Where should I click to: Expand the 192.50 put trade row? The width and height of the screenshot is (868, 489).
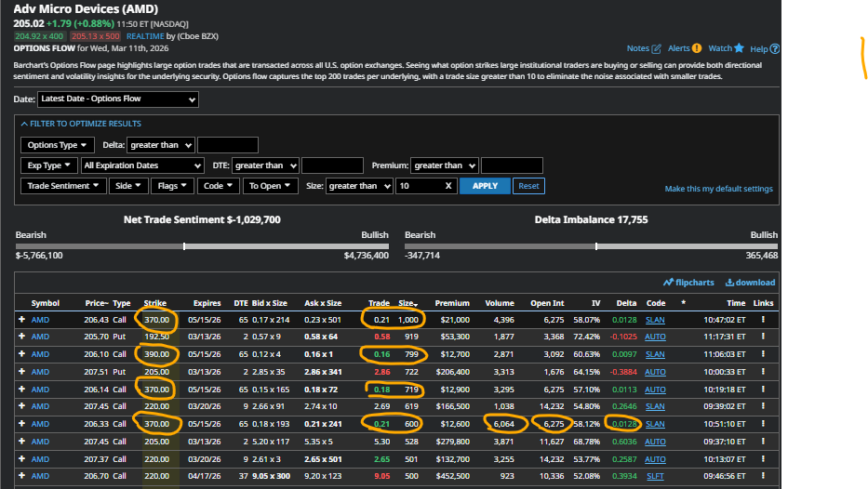tap(21, 337)
